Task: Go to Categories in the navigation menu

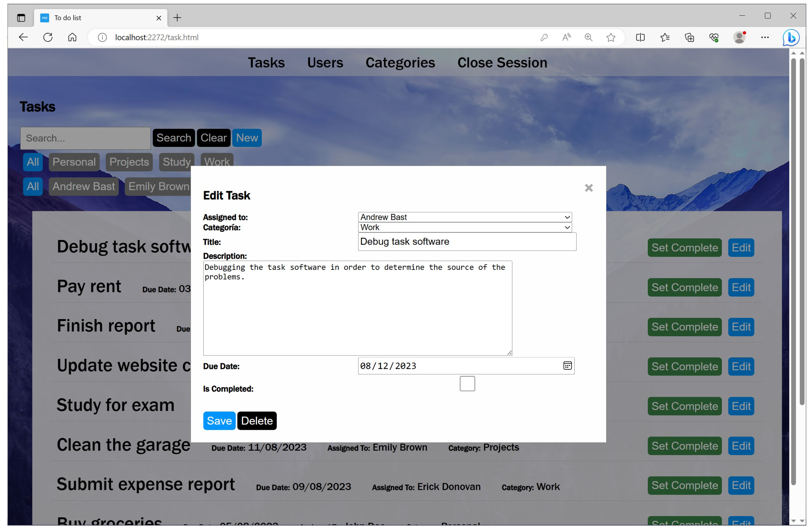Action: 400,63
